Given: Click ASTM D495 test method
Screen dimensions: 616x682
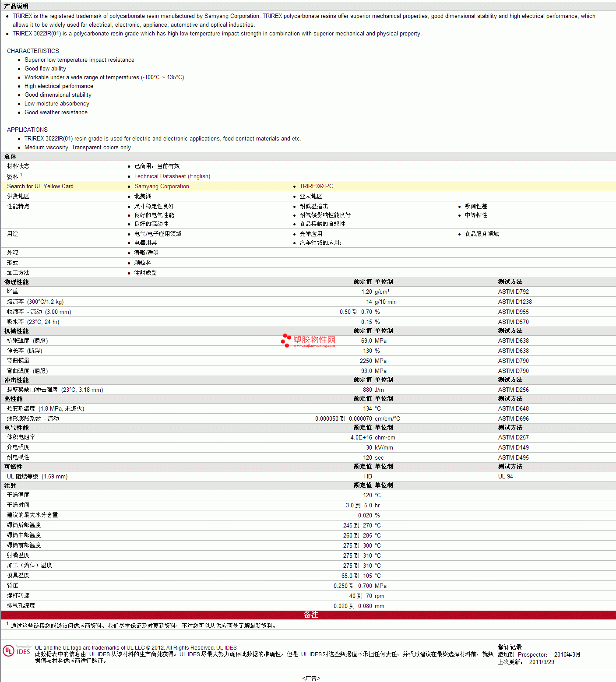Looking at the screenshot, I should pos(514,457).
